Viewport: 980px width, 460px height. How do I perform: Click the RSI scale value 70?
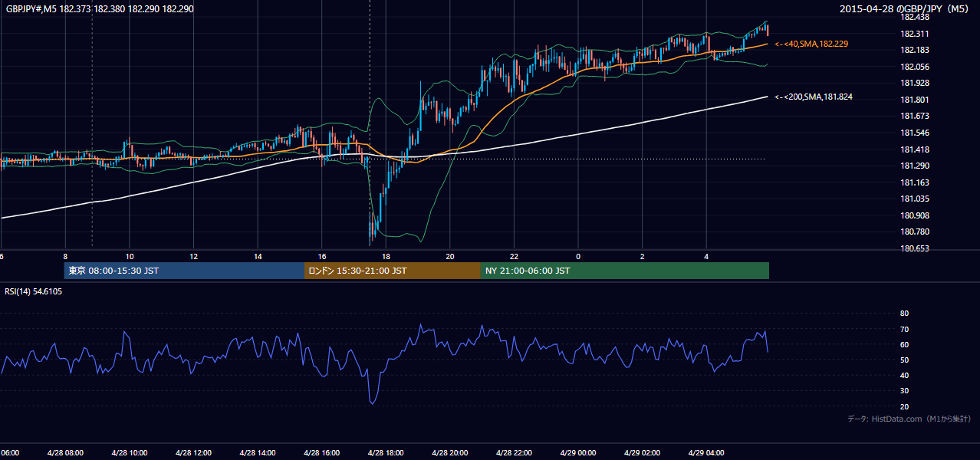pyautogui.click(x=904, y=329)
